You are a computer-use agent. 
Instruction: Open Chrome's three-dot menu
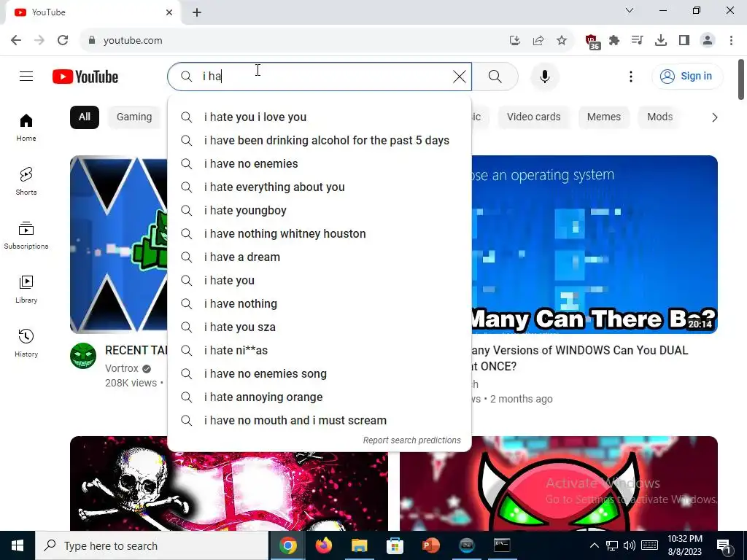[x=731, y=41]
